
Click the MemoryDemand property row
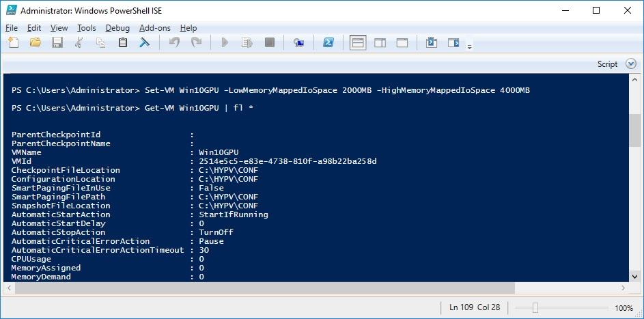(x=108, y=277)
